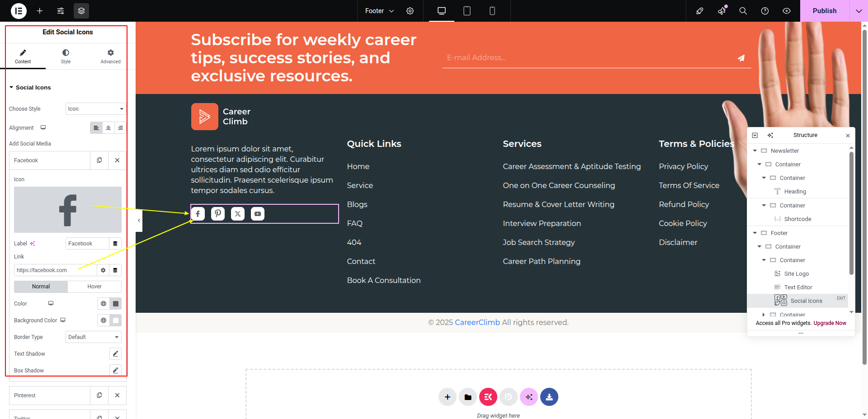Toggle responsive mode for Color
Viewport: 868px width, 419px height.
[51, 303]
